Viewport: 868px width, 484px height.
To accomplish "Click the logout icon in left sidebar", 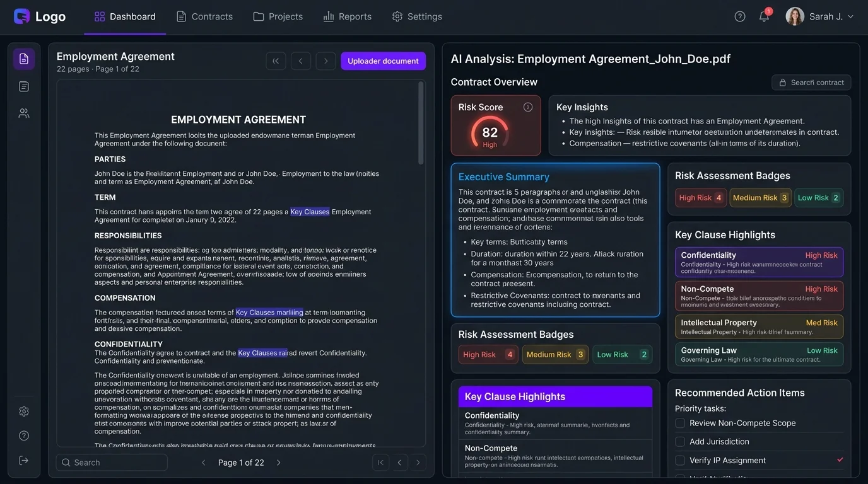I will tap(24, 461).
